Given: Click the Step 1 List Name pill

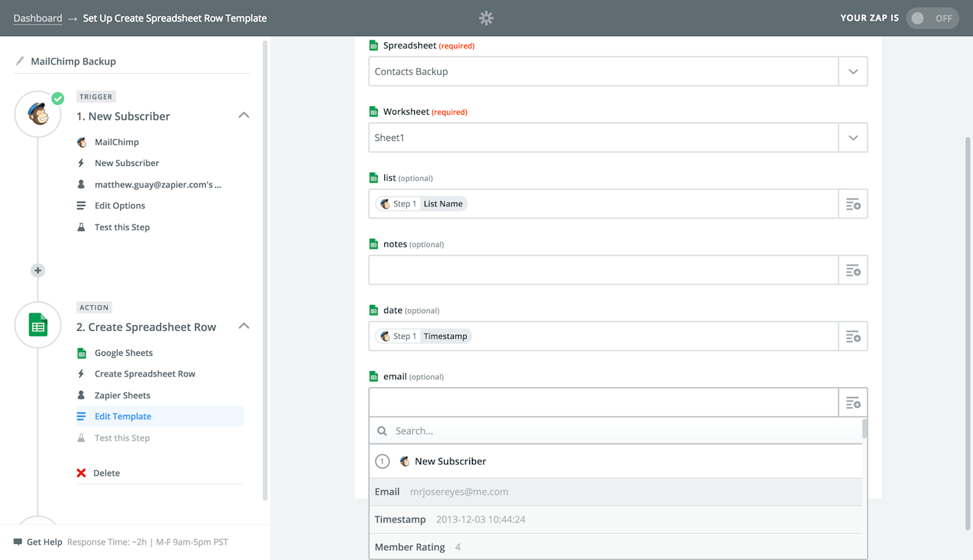Looking at the screenshot, I should coord(421,204).
